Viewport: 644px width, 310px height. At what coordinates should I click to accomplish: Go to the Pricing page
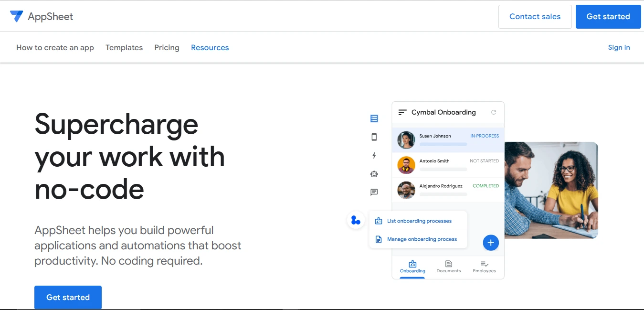tap(167, 48)
